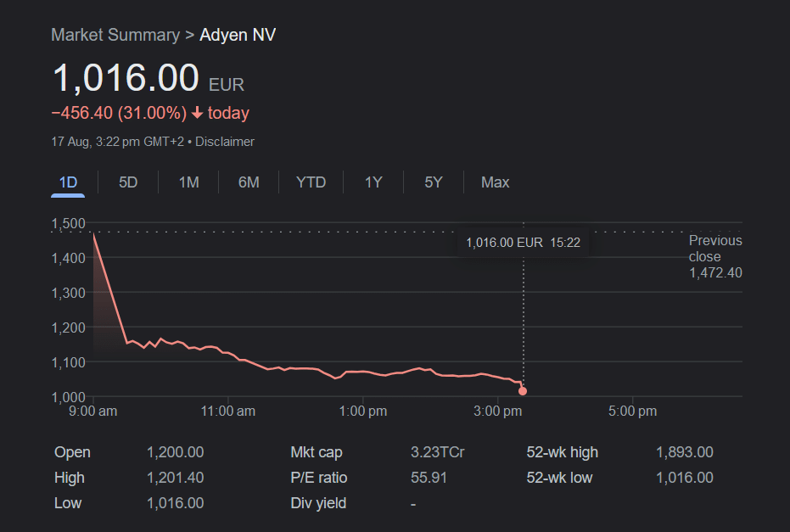Click the 52-wk low label

(559, 478)
